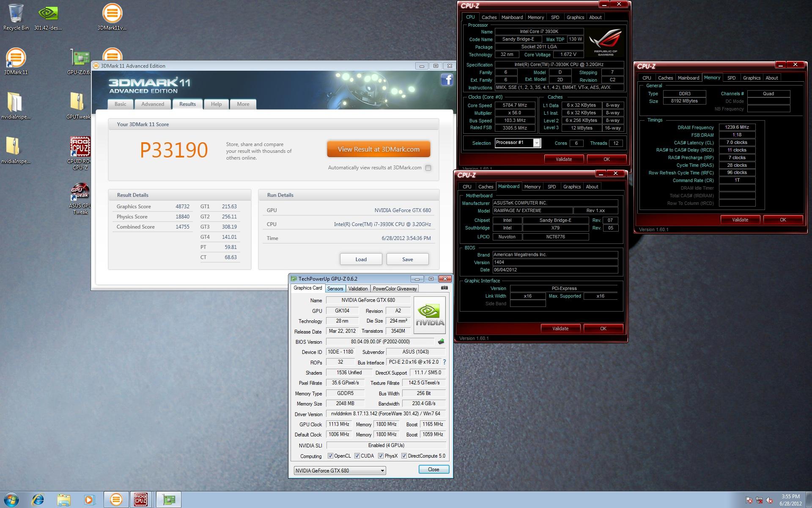The image size is (812, 508).
Task: Click the Close button in GPU-Z
Action: [x=433, y=469]
